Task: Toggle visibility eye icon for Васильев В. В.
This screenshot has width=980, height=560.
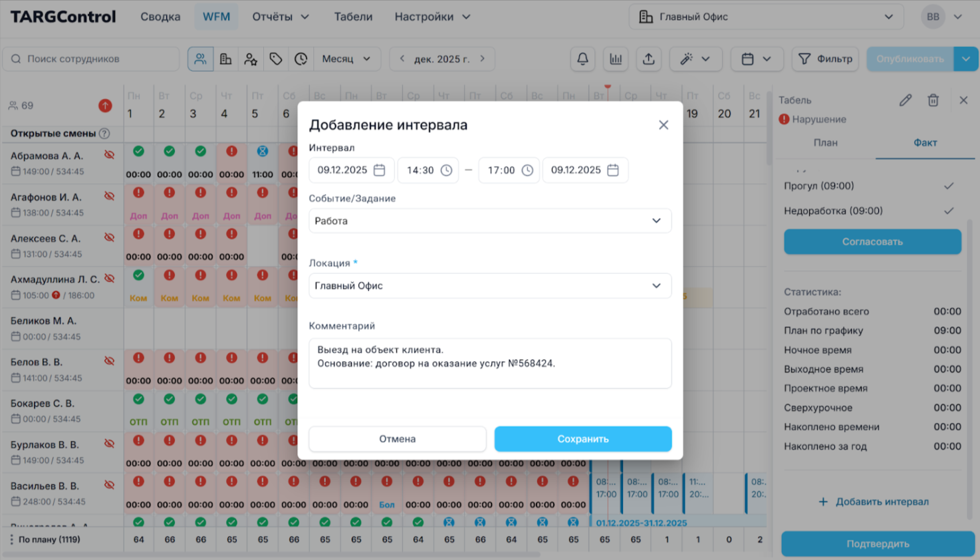Action: [110, 486]
